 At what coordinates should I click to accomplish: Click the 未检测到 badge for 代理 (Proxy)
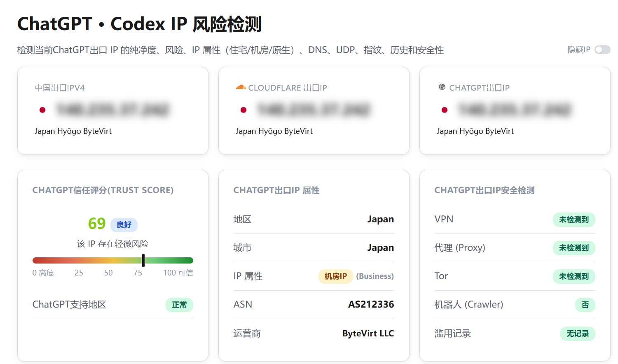pyautogui.click(x=574, y=248)
